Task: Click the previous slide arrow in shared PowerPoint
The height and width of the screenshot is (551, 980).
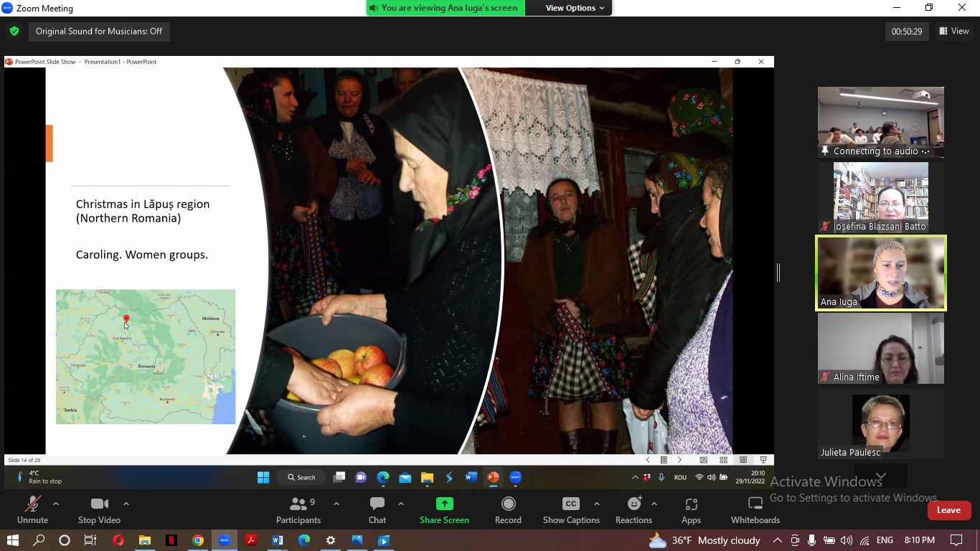Action: pyautogui.click(x=648, y=460)
